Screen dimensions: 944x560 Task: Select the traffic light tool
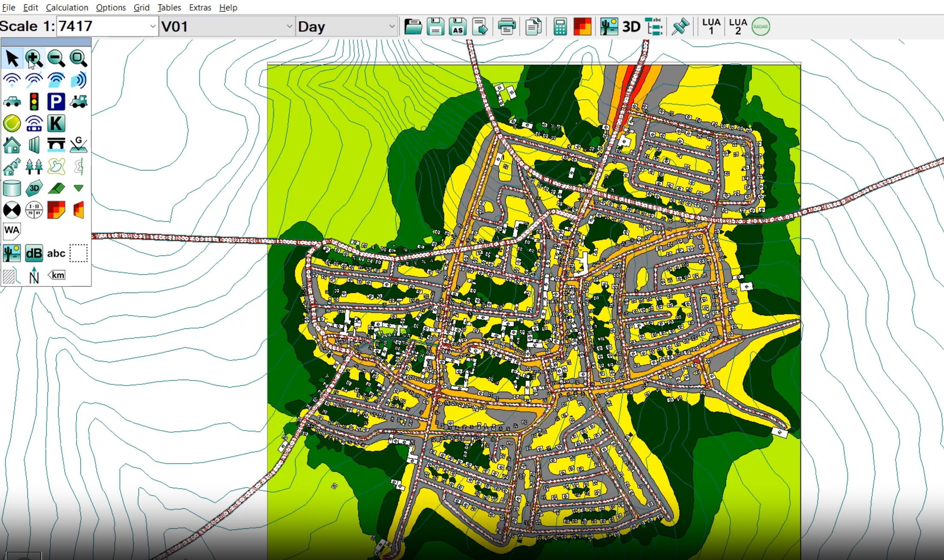click(x=34, y=102)
